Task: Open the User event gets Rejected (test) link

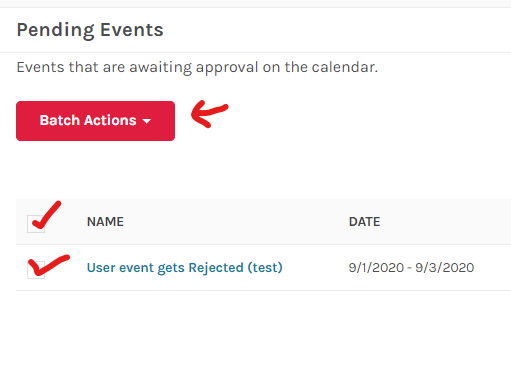Action: 184,268
